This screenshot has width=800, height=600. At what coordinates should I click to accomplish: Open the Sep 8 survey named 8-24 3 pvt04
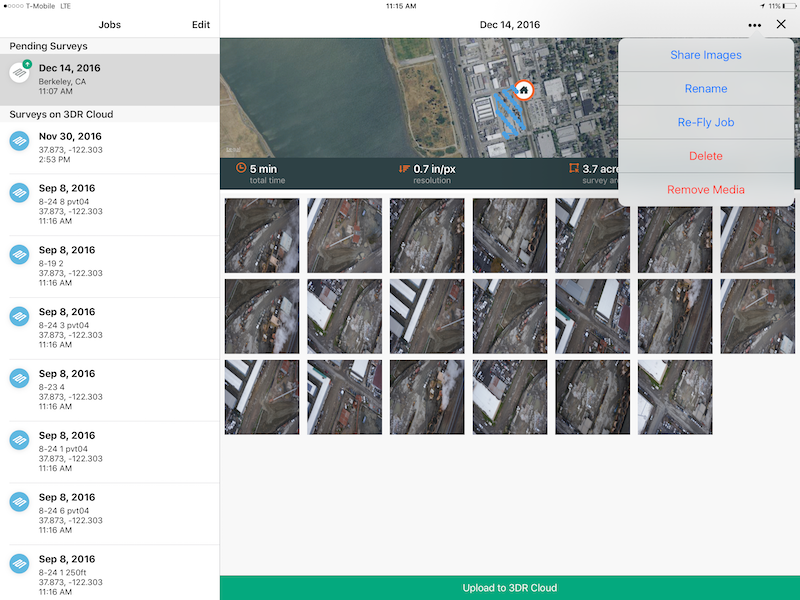(110, 328)
